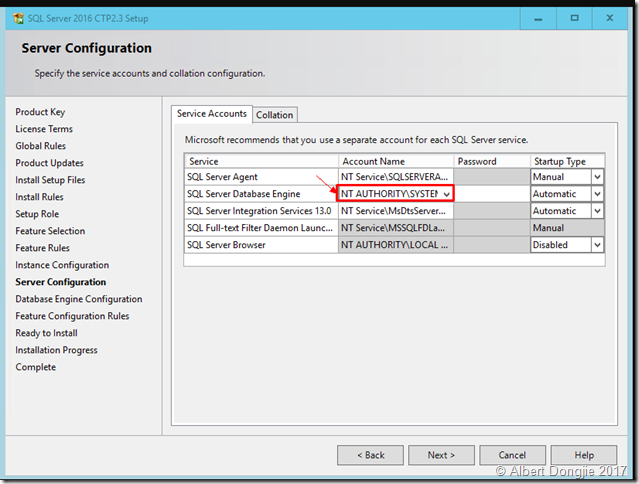
Task: Click SQL Server Agent account name cell
Action: point(396,177)
